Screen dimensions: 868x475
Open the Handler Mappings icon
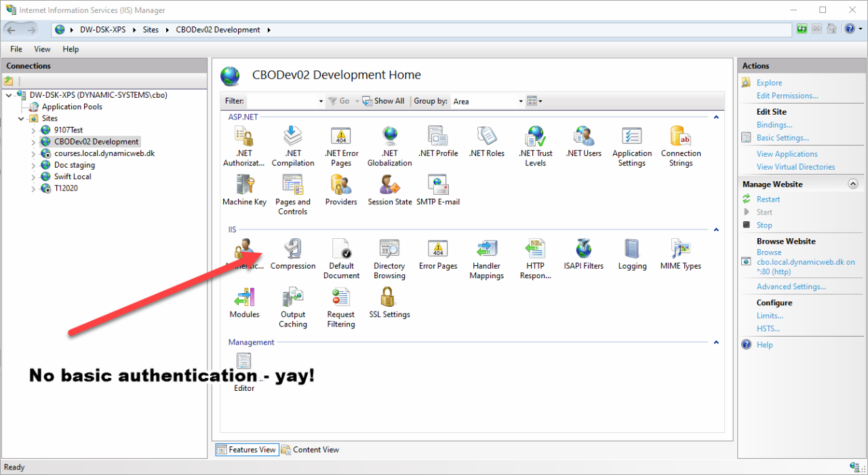point(486,259)
